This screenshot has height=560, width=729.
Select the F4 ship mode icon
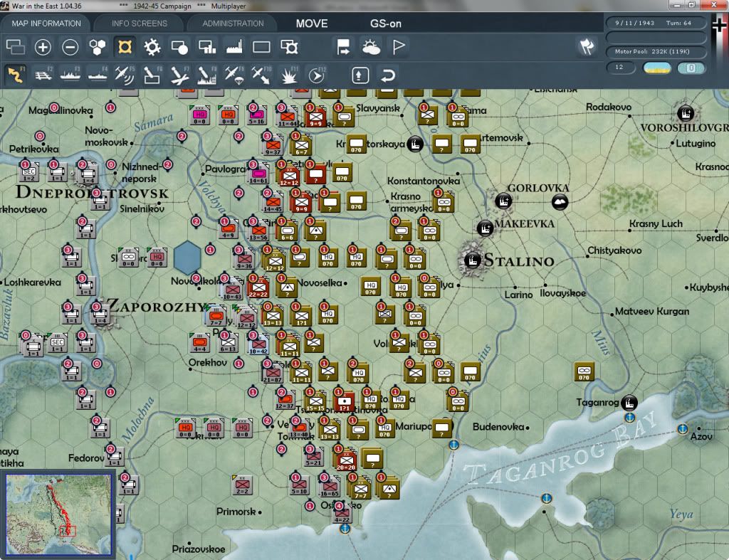tap(98, 75)
